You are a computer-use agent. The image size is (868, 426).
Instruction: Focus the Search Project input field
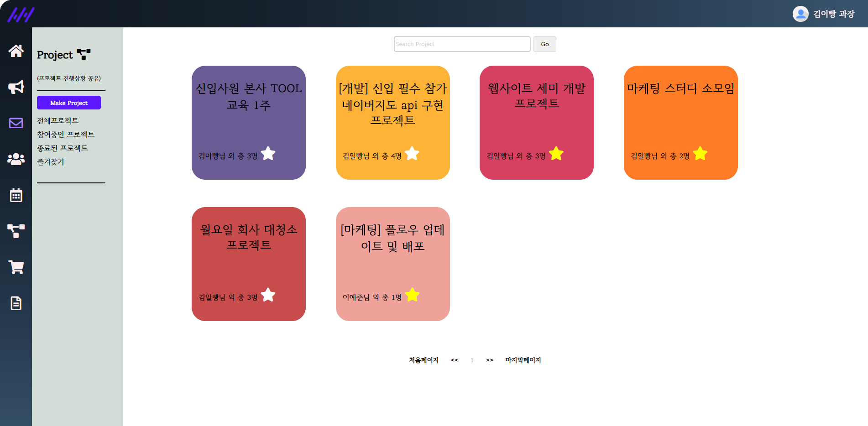pos(462,44)
